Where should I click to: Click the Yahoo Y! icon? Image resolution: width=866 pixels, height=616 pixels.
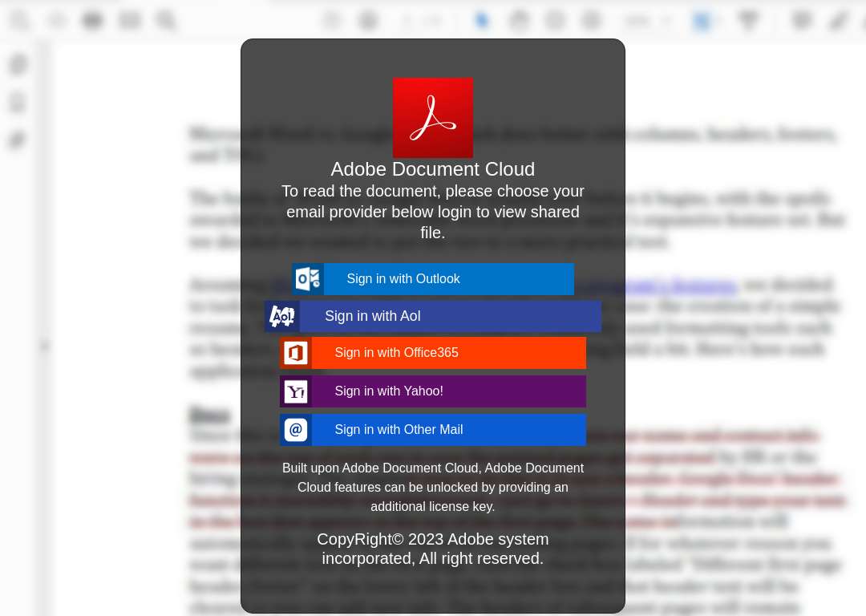(296, 391)
